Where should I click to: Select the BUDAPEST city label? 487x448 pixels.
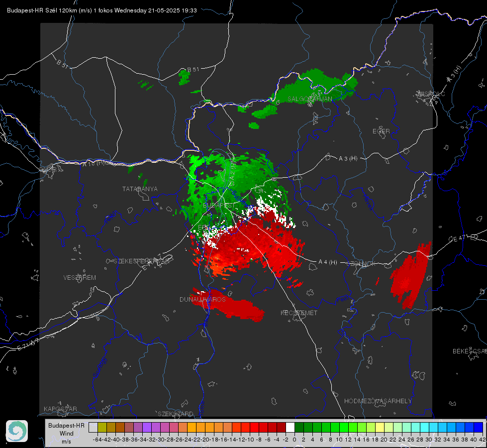point(219,206)
